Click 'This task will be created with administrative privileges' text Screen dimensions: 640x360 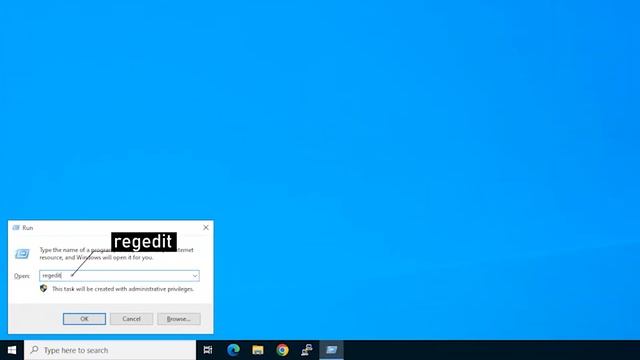123,289
